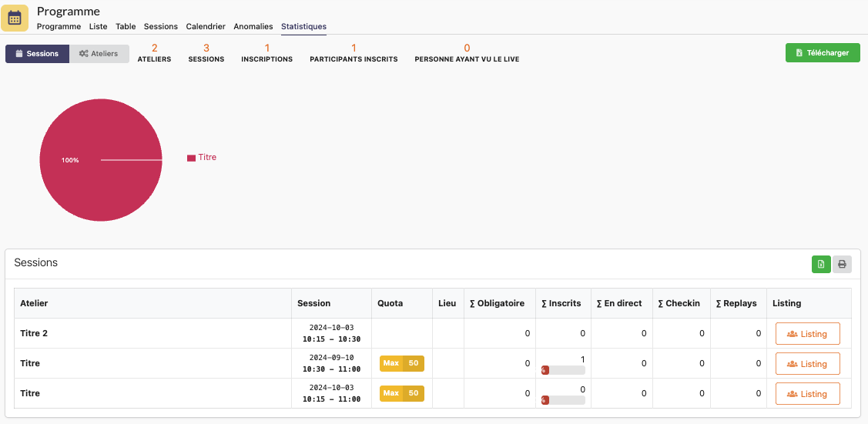
Task: Click the Σ Inscrits column header
Action: [561, 303]
